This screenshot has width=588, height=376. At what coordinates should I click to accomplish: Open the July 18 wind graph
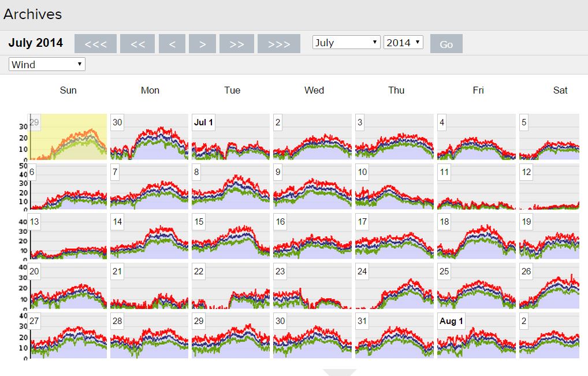(476, 236)
